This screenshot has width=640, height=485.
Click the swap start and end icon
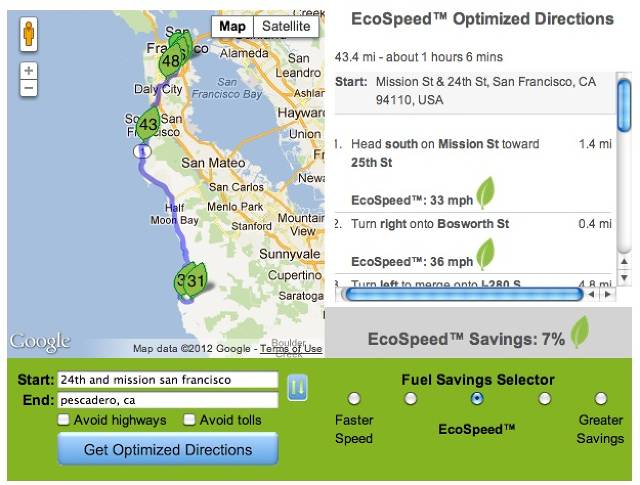pyautogui.click(x=297, y=387)
